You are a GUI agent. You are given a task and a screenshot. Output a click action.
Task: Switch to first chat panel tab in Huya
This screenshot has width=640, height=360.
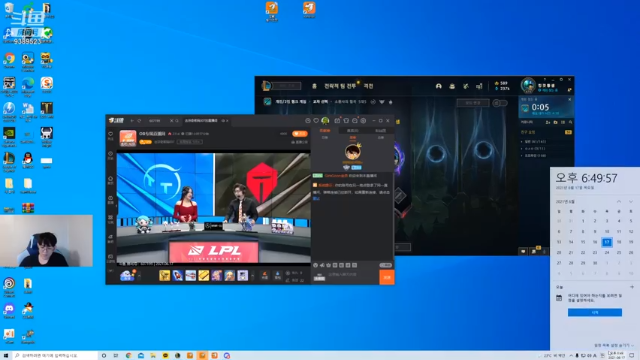(325, 131)
